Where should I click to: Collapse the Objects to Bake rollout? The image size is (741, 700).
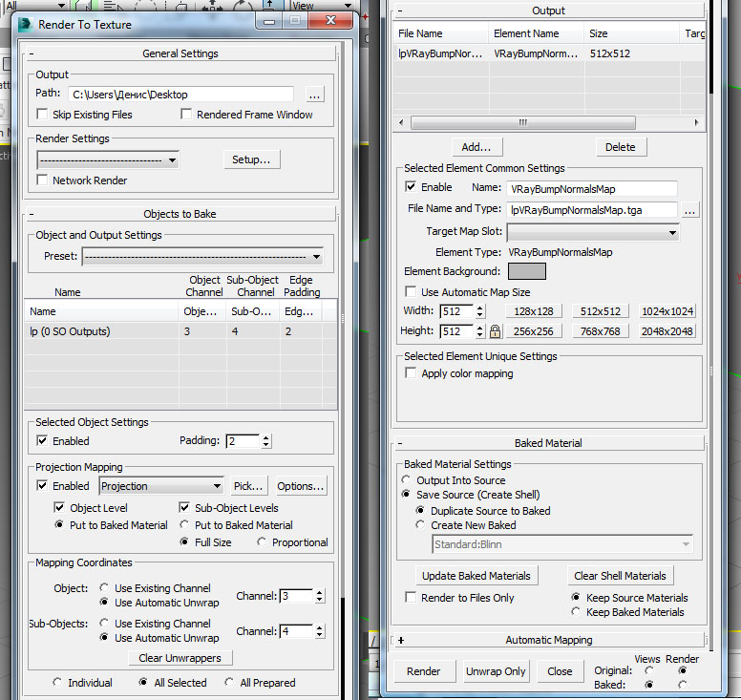(180, 214)
